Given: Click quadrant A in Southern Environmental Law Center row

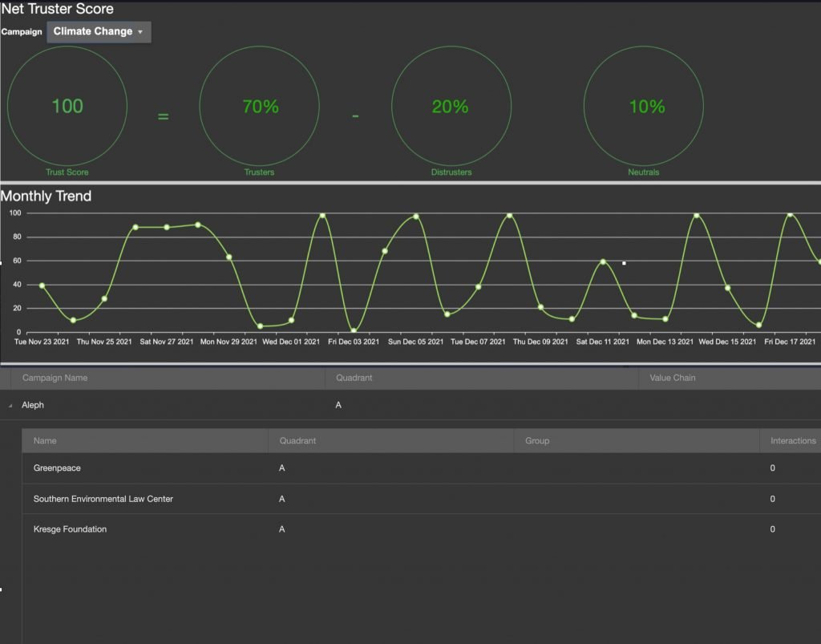Looking at the screenshot, I should pyautogui.click(x=281, y=499).
